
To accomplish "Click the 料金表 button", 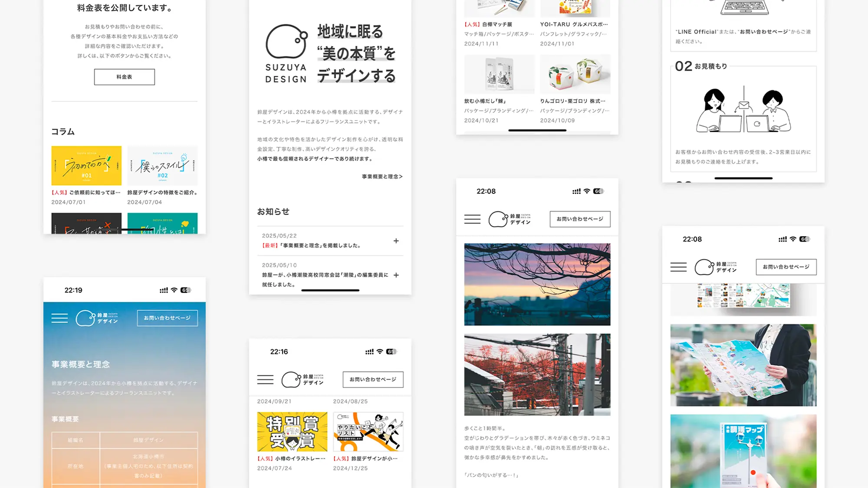I will pos(124,77).
